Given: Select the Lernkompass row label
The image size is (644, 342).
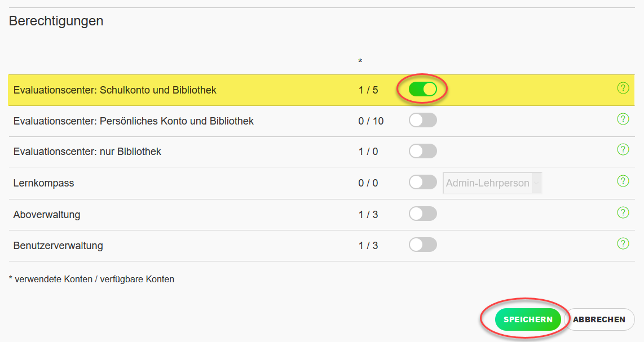Looking at the screenshot, I should click(43, 183).
